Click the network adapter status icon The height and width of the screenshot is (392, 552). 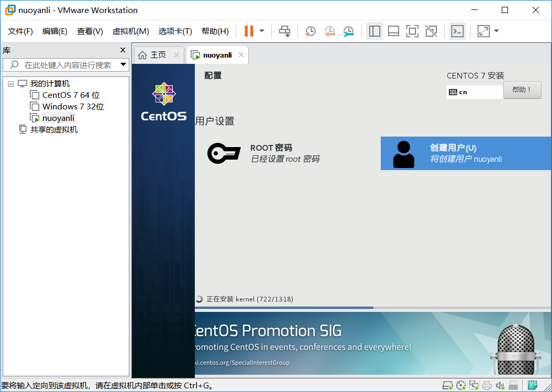point(474,386)
